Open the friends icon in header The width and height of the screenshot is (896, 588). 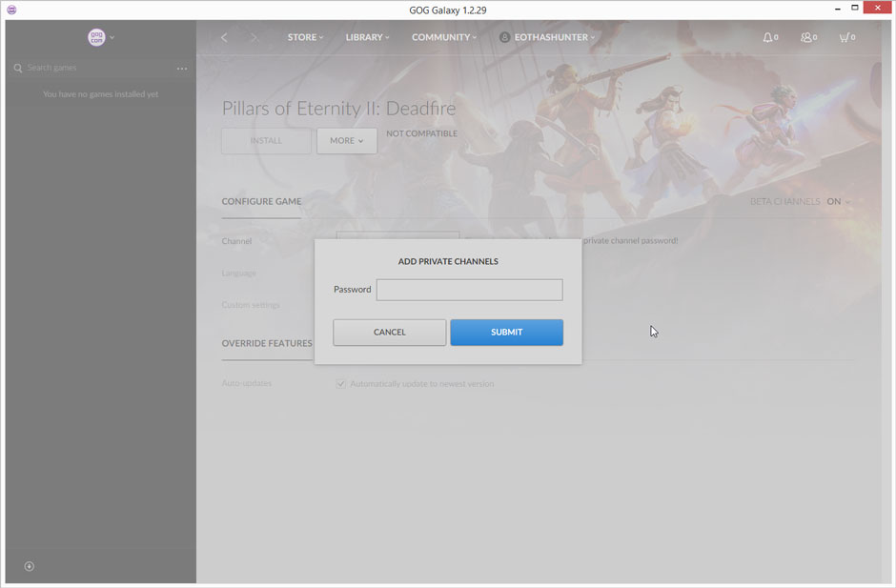[x=808, y=37]
